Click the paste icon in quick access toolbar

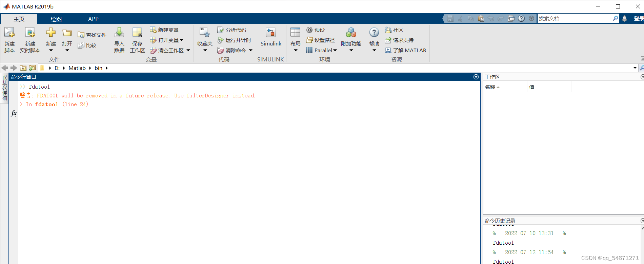coord(481,18)
